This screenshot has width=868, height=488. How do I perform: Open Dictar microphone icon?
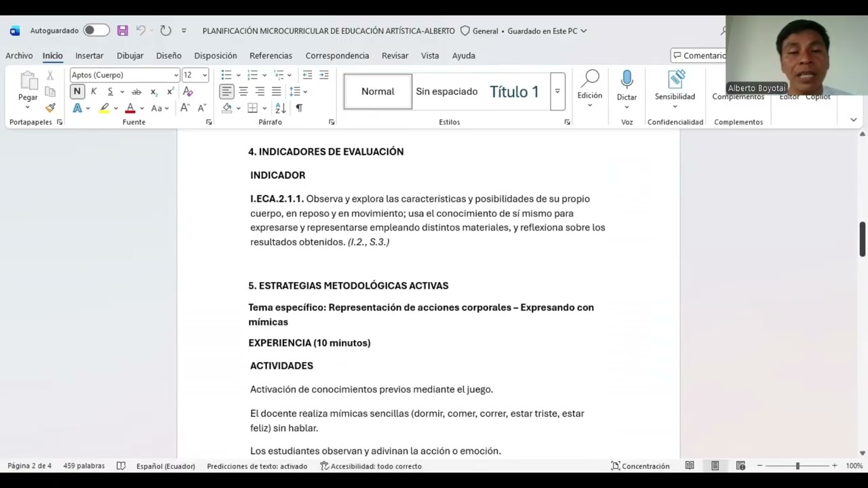(627, 80)
